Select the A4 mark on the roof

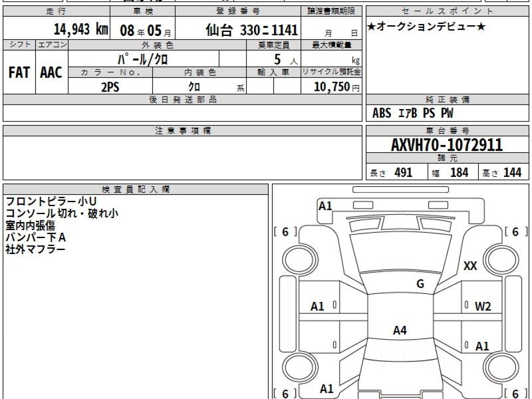tap(400, 330)
